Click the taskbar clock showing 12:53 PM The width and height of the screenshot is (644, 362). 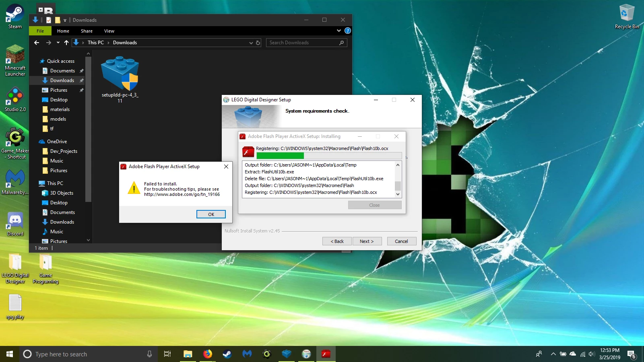tap(609, 354)
